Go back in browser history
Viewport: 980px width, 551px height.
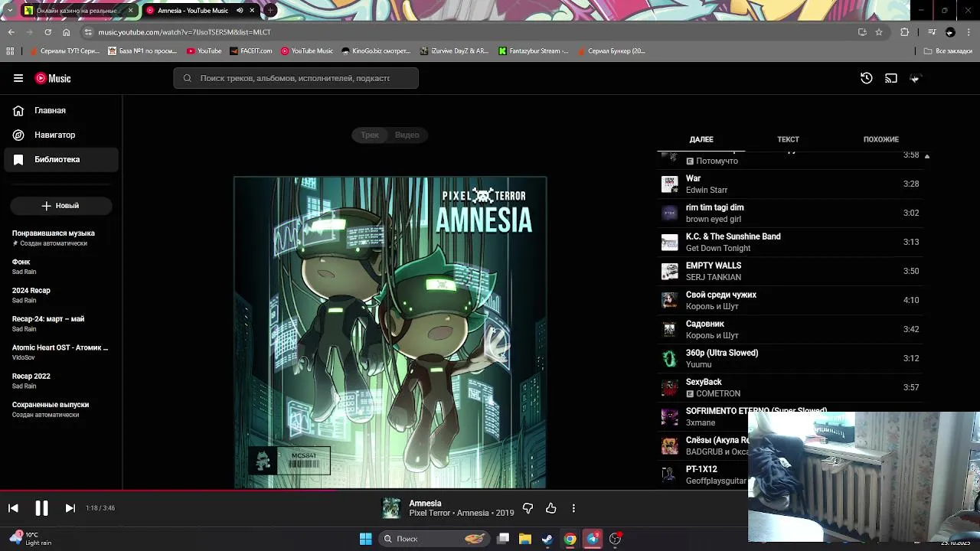click(11, 32)
